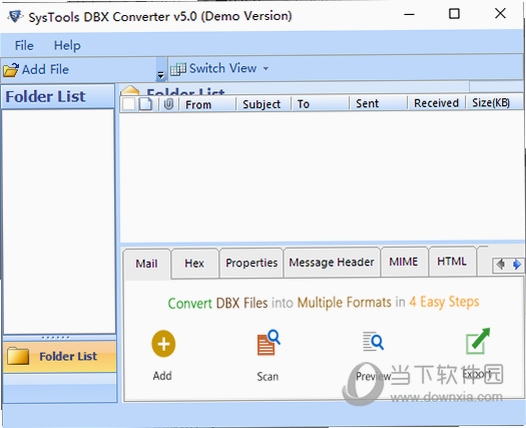Click the Add File toolbar label
Image resolution: width=526 pixels, height=428 pixels.
[45, 69]
